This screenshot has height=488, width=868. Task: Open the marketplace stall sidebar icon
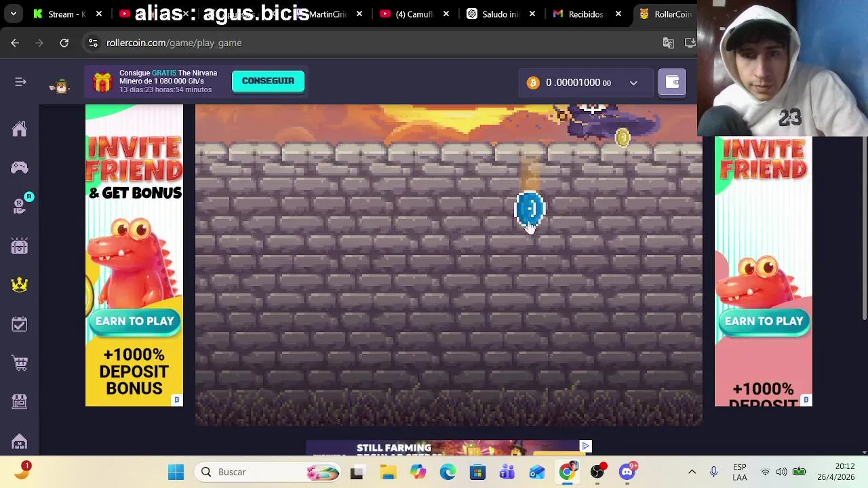pyautogui.click(x=19, y=403)
